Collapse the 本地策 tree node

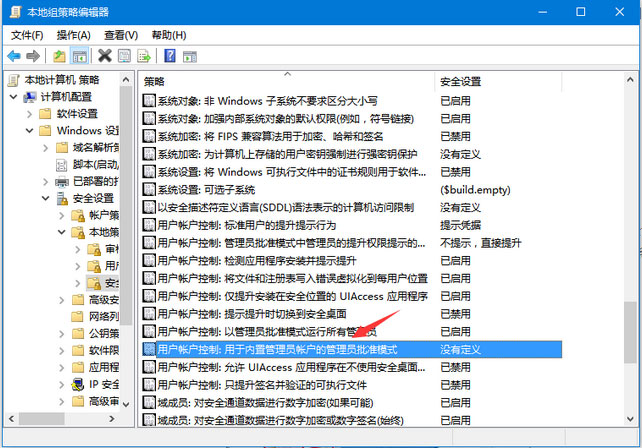[x=62, y=232]
